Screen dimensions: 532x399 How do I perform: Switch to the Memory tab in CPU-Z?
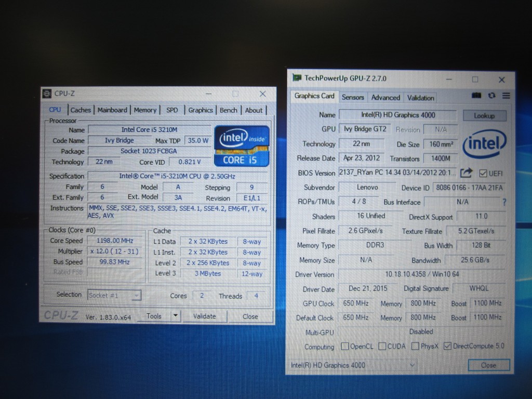tap(145, 110)
